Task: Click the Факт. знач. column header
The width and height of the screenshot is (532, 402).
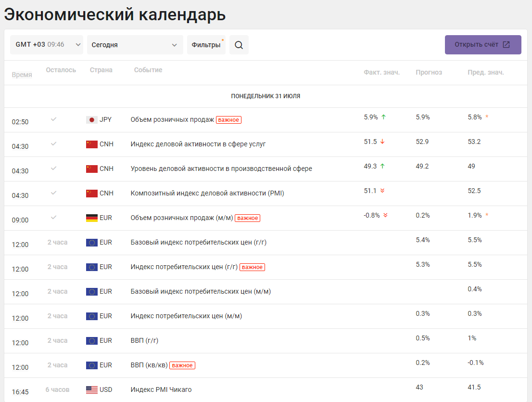Action: 382,72
